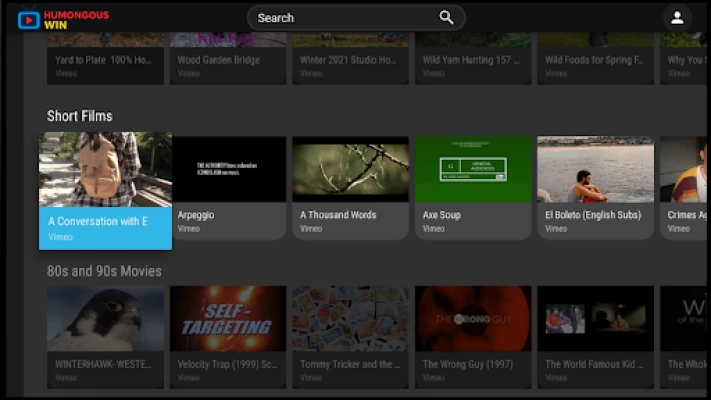Select Yard to Plate video card
The height and width of the screenshot is (400, 711).
[x=105, y=60]
